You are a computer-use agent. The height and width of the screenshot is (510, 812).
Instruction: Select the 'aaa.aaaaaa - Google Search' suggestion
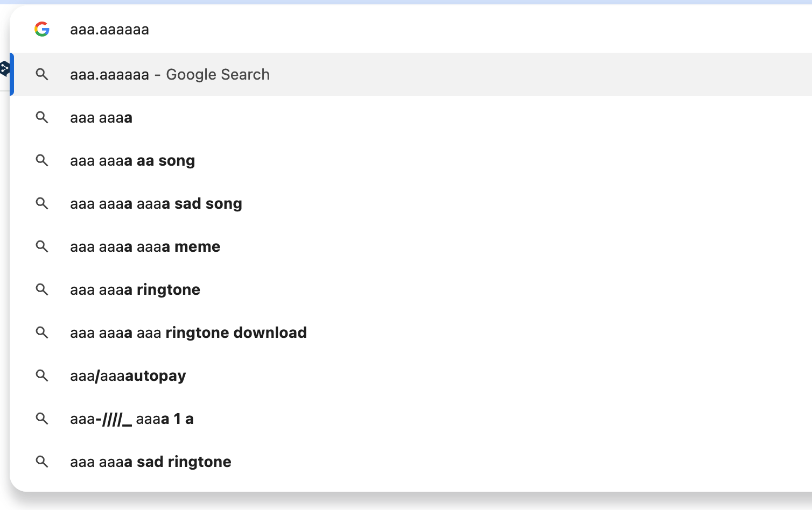point(170,74)
